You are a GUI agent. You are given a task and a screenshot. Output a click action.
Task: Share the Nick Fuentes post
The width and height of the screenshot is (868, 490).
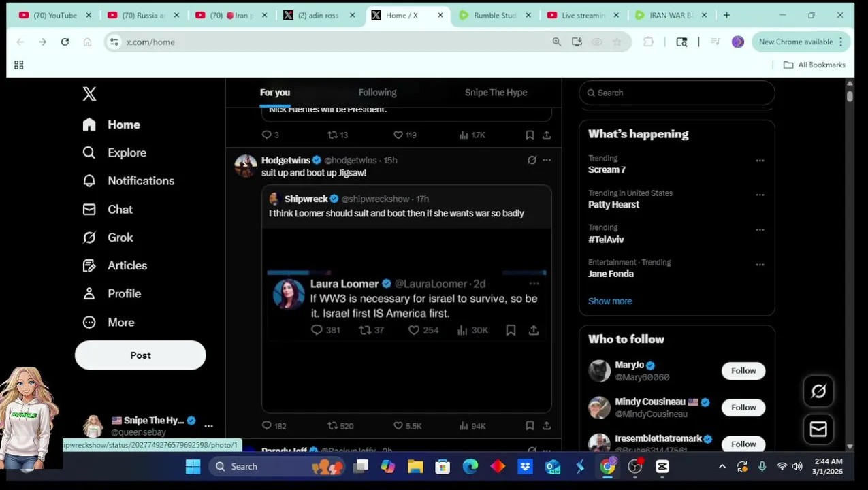[x=547, y=135]
